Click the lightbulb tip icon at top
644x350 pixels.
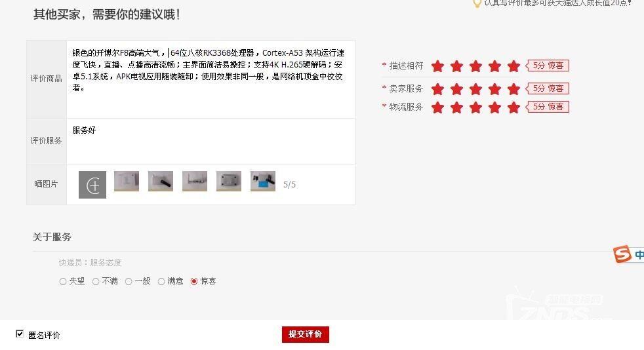[477, 3]
